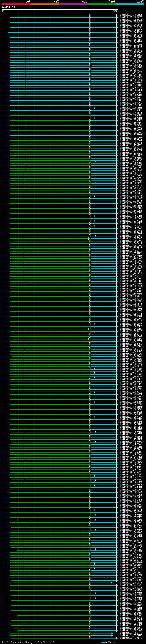Select the UniRef100_B8LYV7 label
The image size is (146, 644).
pyautogui.click(x=131, y=324)
